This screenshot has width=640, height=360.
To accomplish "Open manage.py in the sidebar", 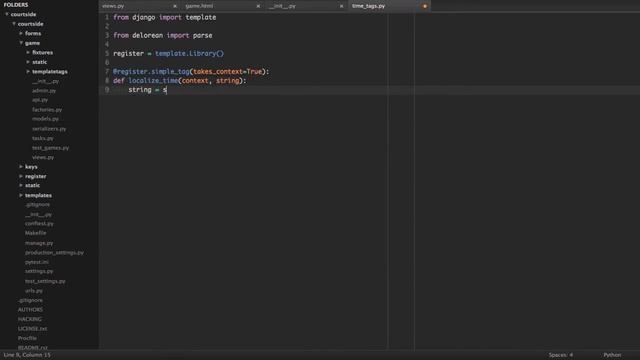I will click(39, 243).
